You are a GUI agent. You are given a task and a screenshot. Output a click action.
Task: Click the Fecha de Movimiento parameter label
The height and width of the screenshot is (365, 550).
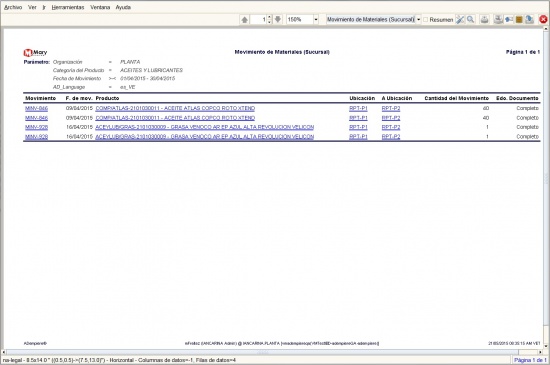[77, 79]
